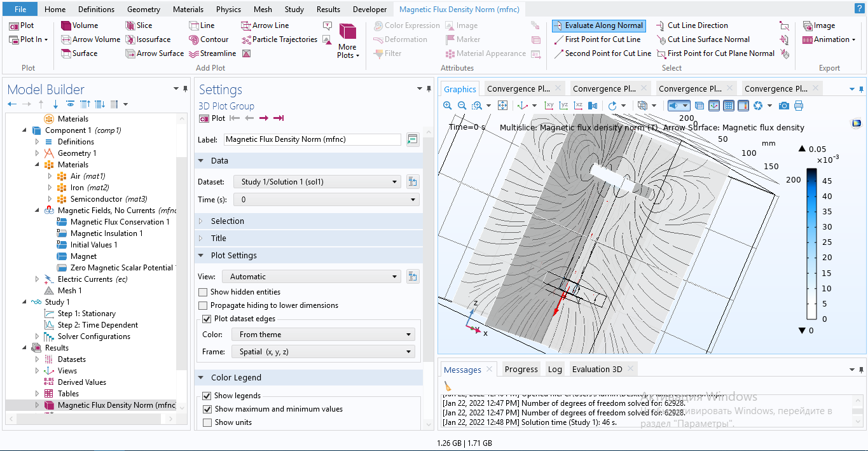This screenshot has width=868, height=451.
Task: Click the flux density color legend bar
Action: click(x=811, y=244)
